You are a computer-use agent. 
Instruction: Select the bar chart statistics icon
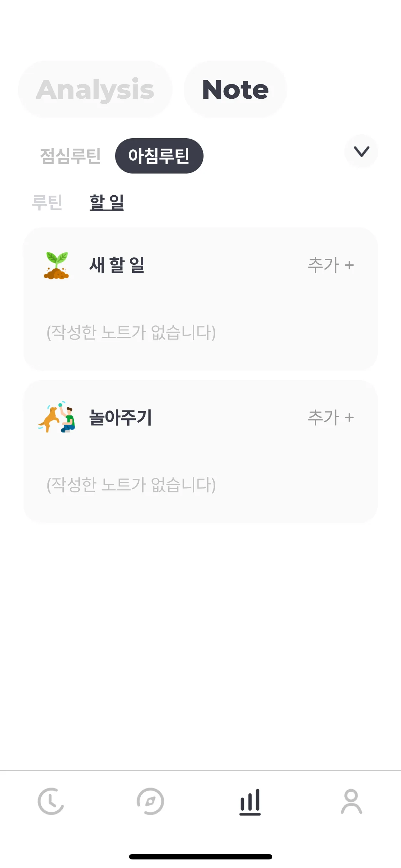click(250, 802)
